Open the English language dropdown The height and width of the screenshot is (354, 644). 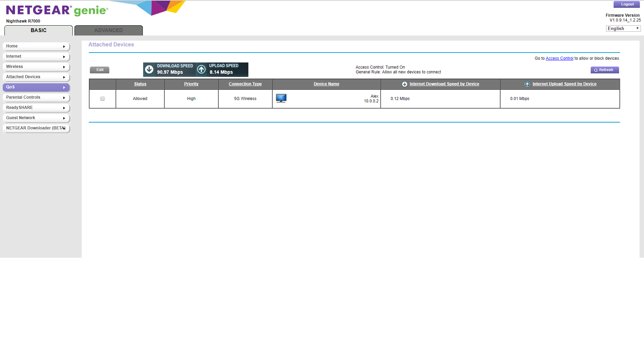coord(623,28)
